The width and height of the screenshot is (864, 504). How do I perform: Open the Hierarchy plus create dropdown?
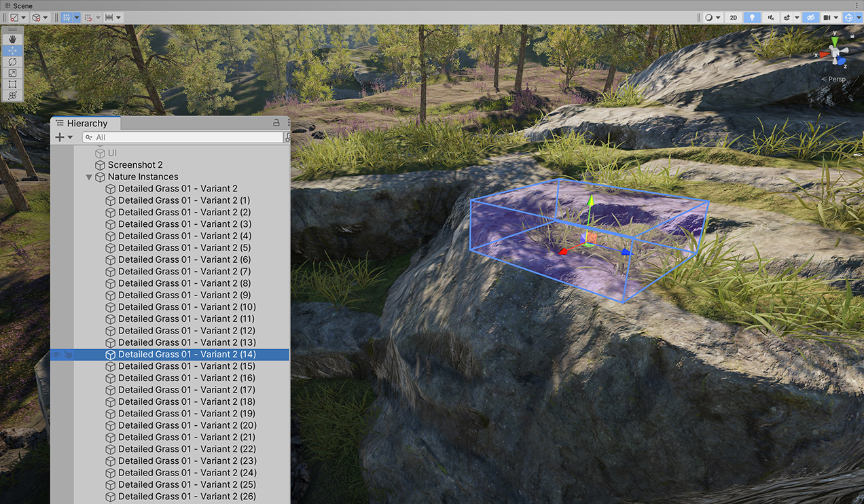point(63,137)
